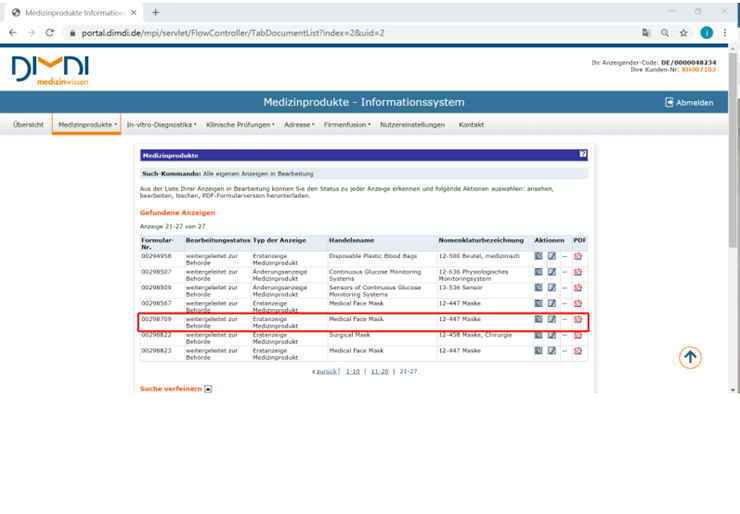Screen dimensions: 740x514
Task: Open PDF for Continuous Glucose Monitoring Systems
Action: point(578,273)
